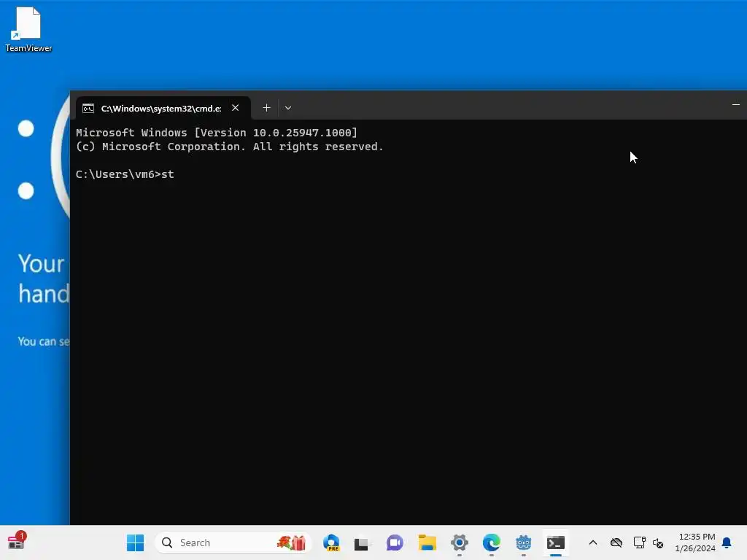Open a new terminal tab with the plus button
This screenshot has height=560, width=747.
[266, 108]
